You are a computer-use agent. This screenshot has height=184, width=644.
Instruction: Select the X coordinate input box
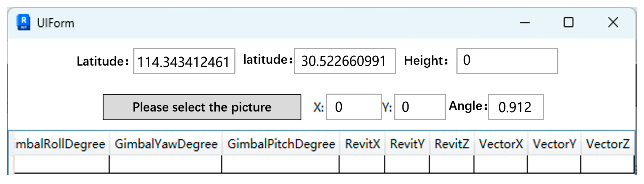[354, 107]
